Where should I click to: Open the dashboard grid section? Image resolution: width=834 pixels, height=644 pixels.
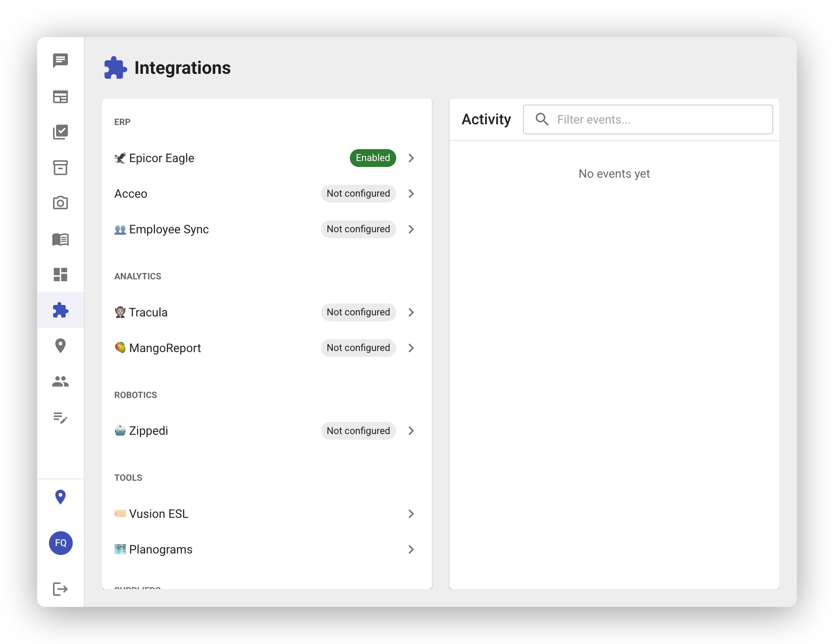pos(60,275)
